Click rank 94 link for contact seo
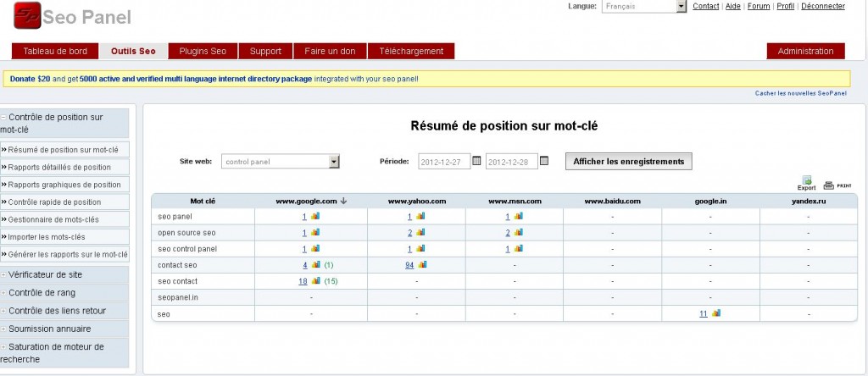Image resolution: width=868 pixels, height=376 pixels. coord(409,265)
